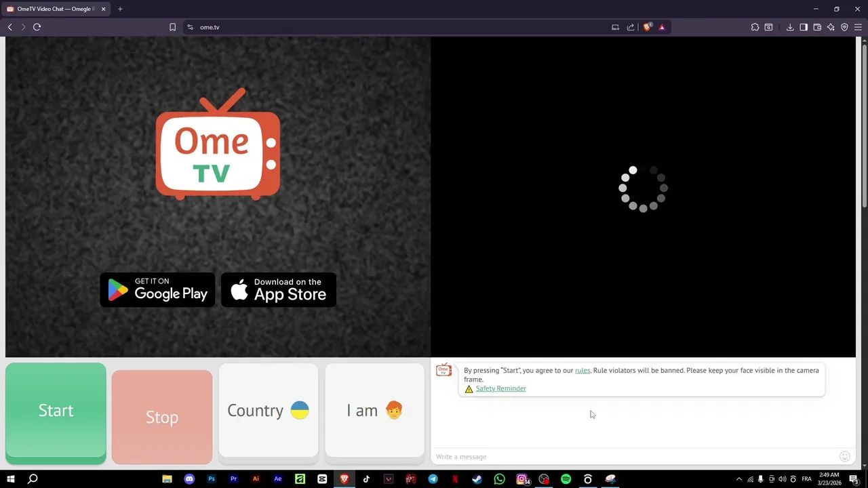Open the Safety Reminder link

point(501,388)
